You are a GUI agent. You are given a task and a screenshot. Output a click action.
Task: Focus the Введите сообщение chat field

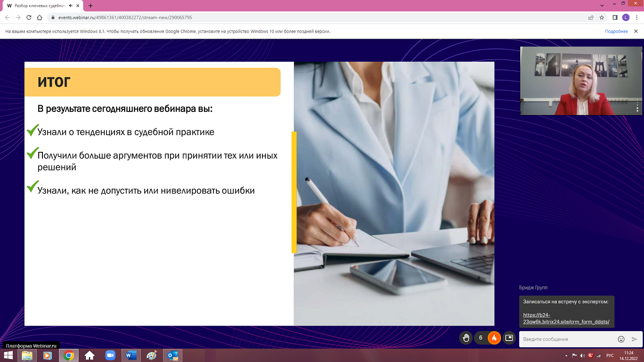[567, 339]
